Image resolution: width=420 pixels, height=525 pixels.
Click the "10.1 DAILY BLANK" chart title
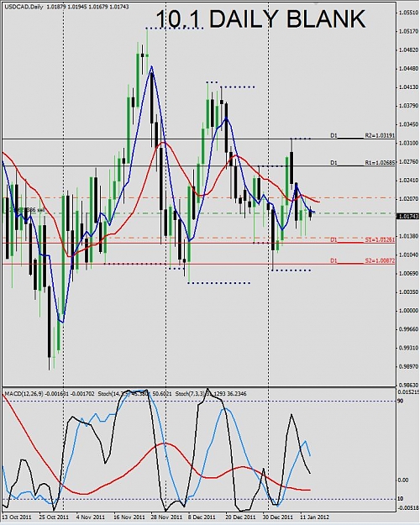[260, 19]
